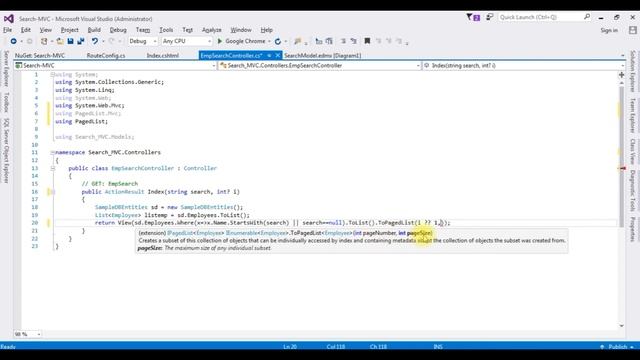Viewport: 640px width, 360px height.
Task: Click scroll down arrow of editor scrollbar
Action: coord(622,326)
